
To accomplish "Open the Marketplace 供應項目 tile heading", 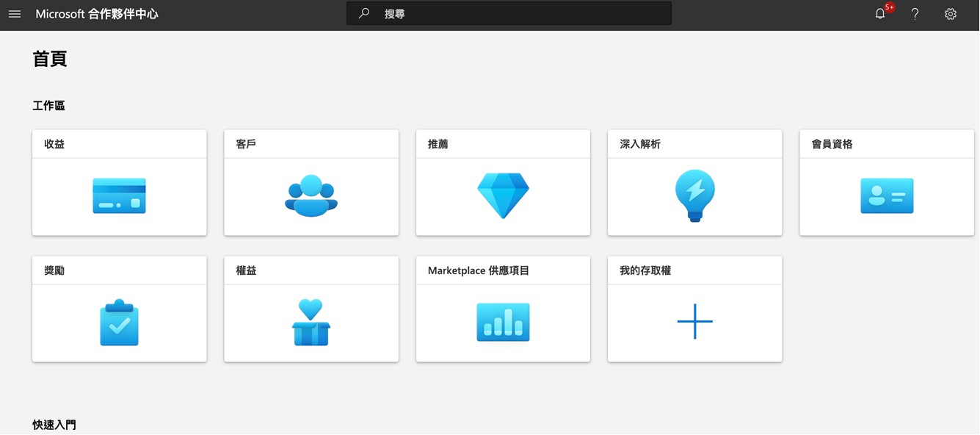I will point(478,270).
